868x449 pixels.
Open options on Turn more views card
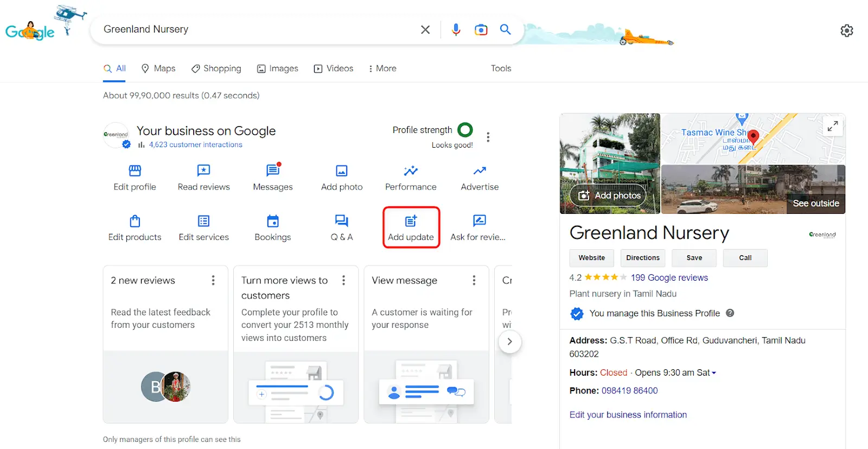tap(343, 280)
